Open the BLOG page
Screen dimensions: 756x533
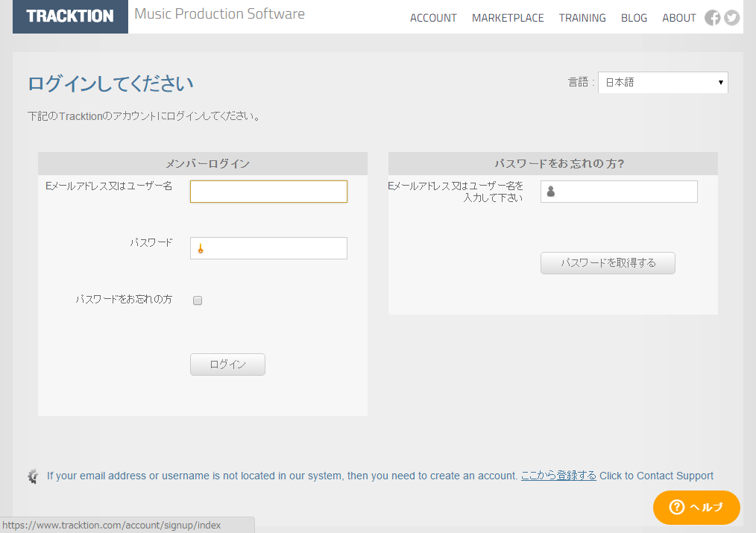coord(634,18)
